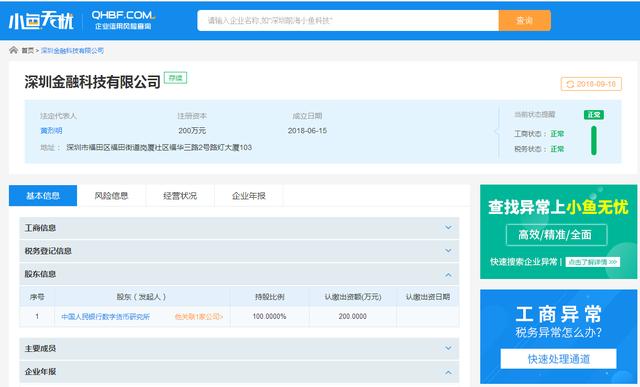The height and width of the screenshot is (387, 640).
Task: Expand the 主要成员 section chevron
Action: [448, 348]
